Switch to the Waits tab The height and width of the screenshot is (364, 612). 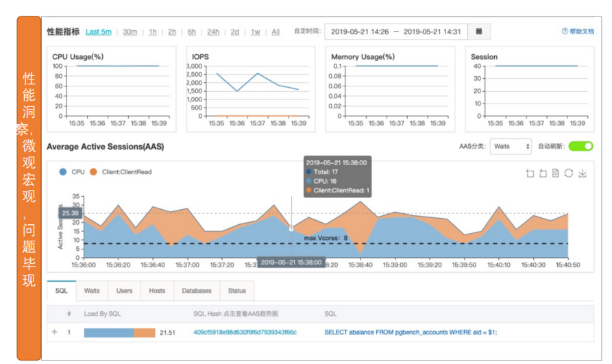[x=92, y=291]
